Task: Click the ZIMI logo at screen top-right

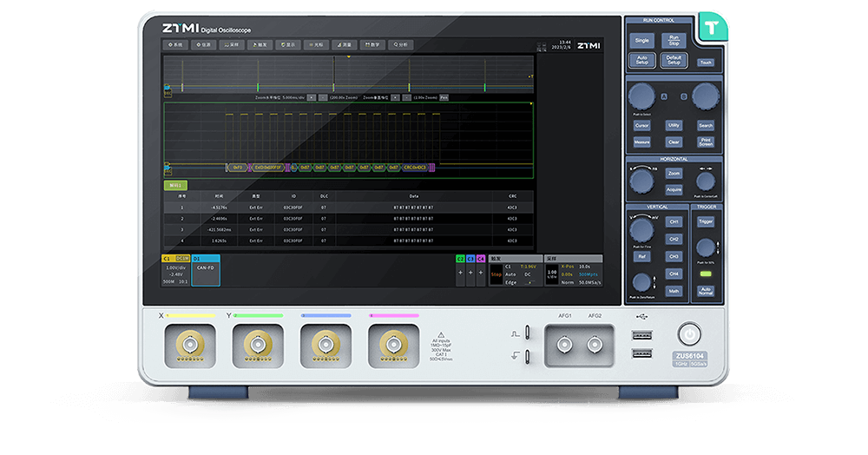Action: pos(588,43)
